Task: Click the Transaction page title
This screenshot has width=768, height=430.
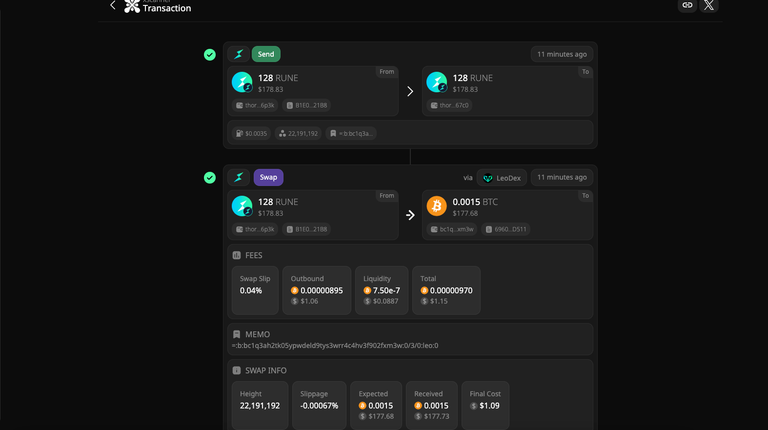Action: (167, 8)
